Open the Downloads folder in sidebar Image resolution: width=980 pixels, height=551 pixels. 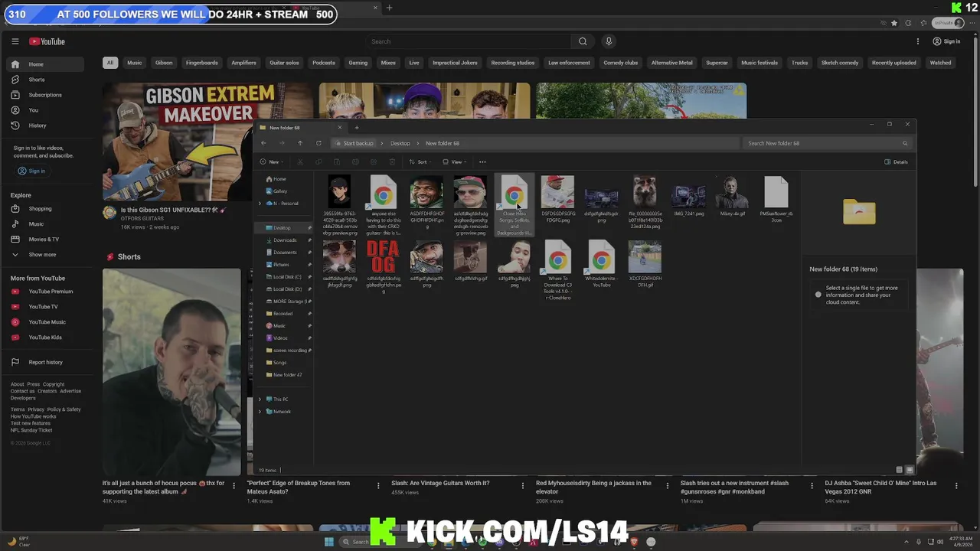point(284,240)
